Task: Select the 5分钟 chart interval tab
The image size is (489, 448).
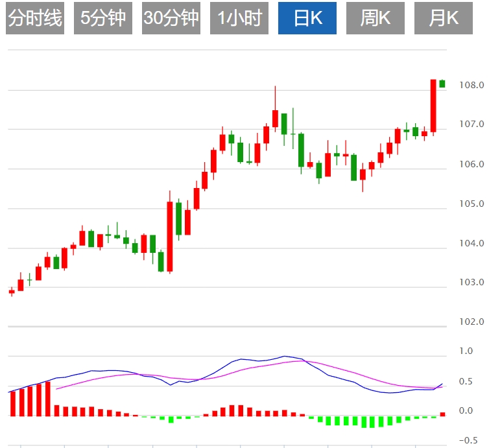Action: [x=103, y=18]
